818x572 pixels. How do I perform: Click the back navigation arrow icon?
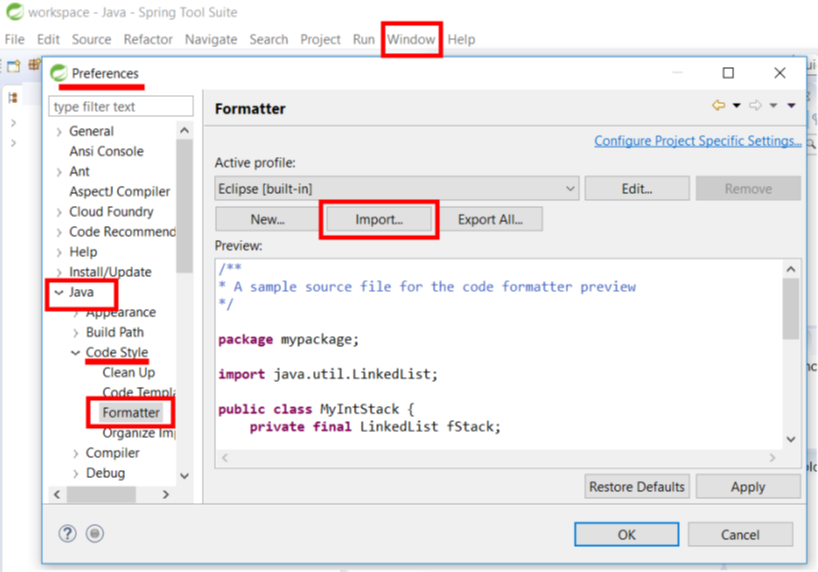click(719, 105)
